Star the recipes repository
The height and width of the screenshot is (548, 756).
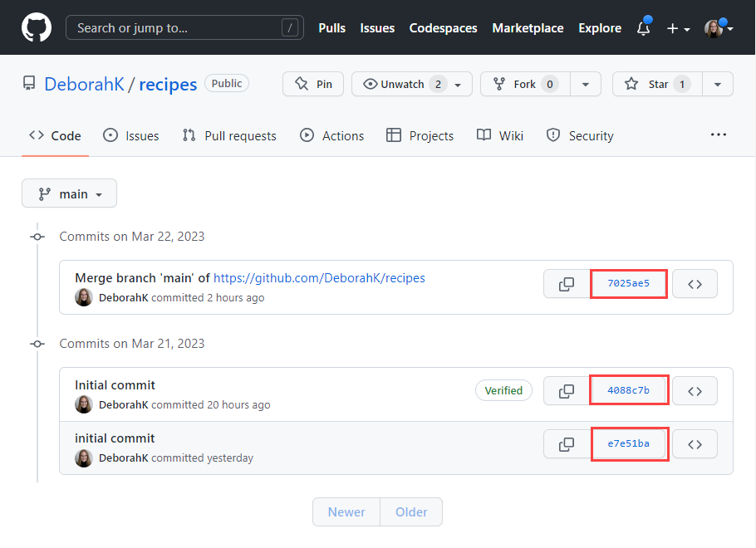click(x=657, y=84)
